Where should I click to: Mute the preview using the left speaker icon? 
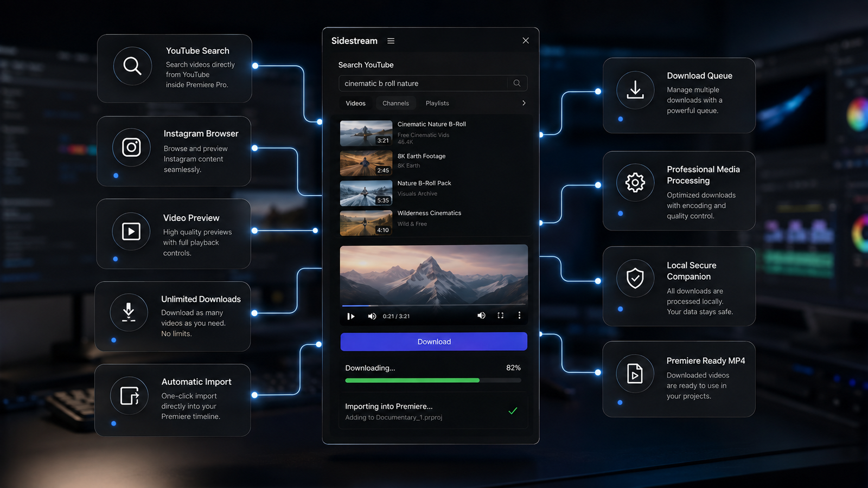coord(372,316)
